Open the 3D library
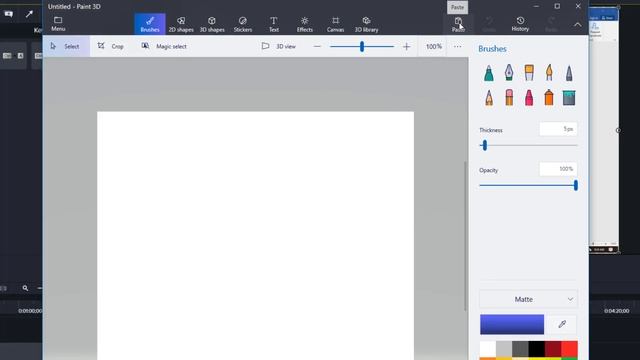Image resolution: width=640 pixels, height=360 pixels. (366, 24)
